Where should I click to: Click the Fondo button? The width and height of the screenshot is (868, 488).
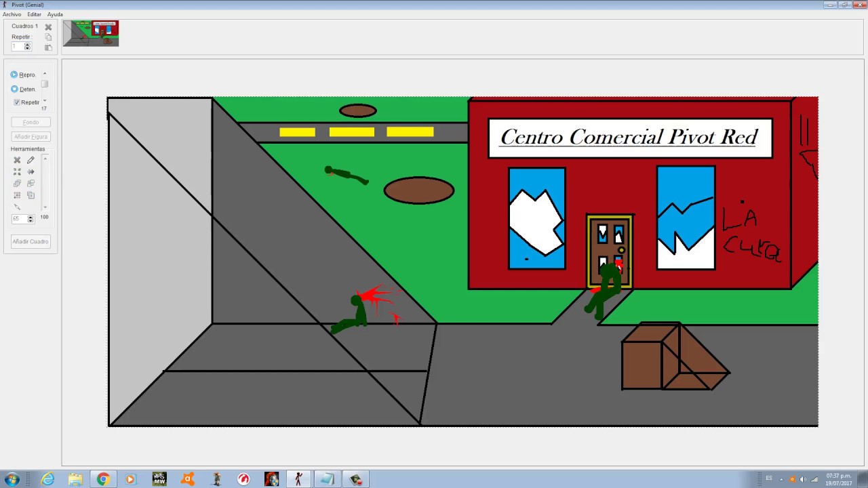tap(31, 123)
